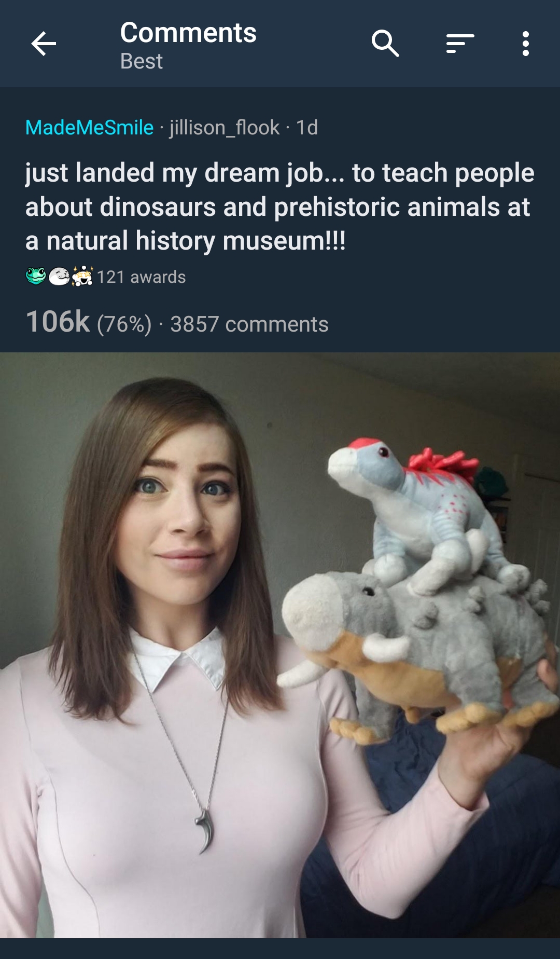
Task: Tap the post title text
Action: click(x=280, y=207)
